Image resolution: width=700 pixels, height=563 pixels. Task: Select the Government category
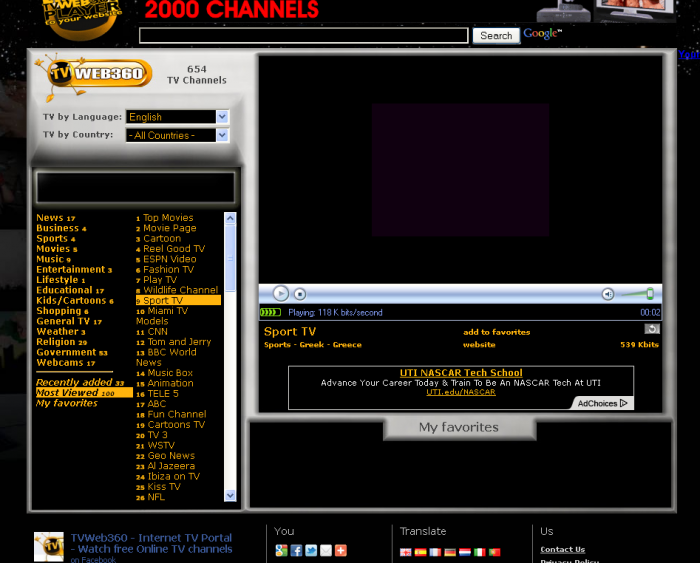[x=72, y=352]
